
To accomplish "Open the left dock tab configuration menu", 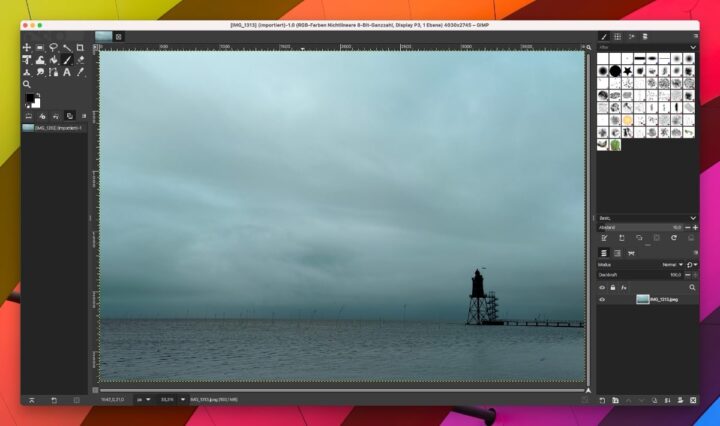I will tap(84, 116).
